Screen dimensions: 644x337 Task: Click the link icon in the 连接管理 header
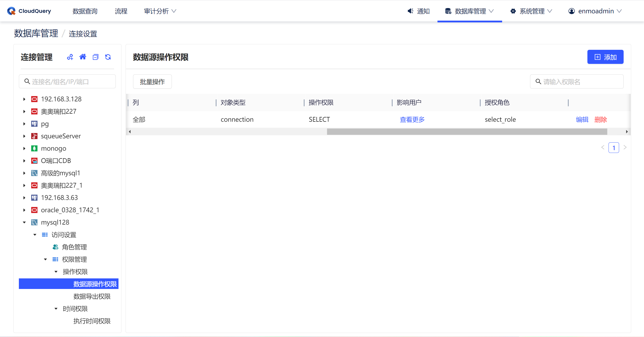(70, 57)
